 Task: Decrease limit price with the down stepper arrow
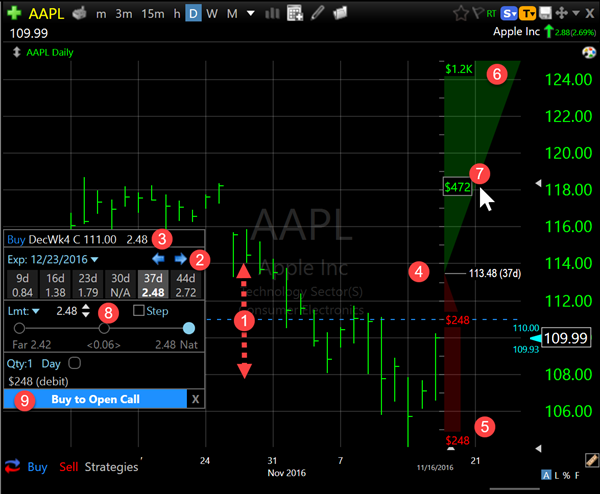(x=86, y=314)
